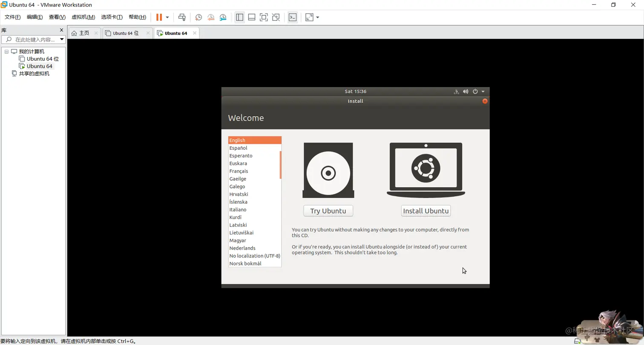Select Ubuntu 64 位 in the library tree
644x345 pixels.
click(x=43, y=59)
